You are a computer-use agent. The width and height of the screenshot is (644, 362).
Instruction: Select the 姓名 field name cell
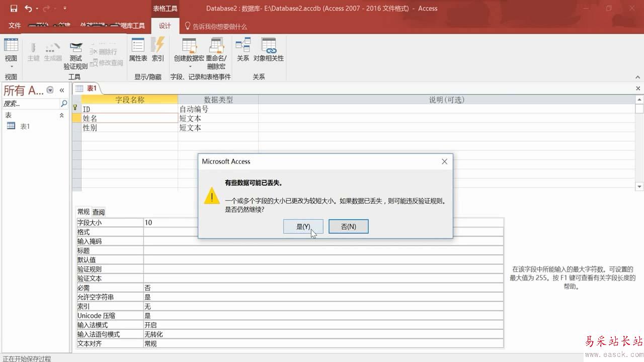[130, 118]
